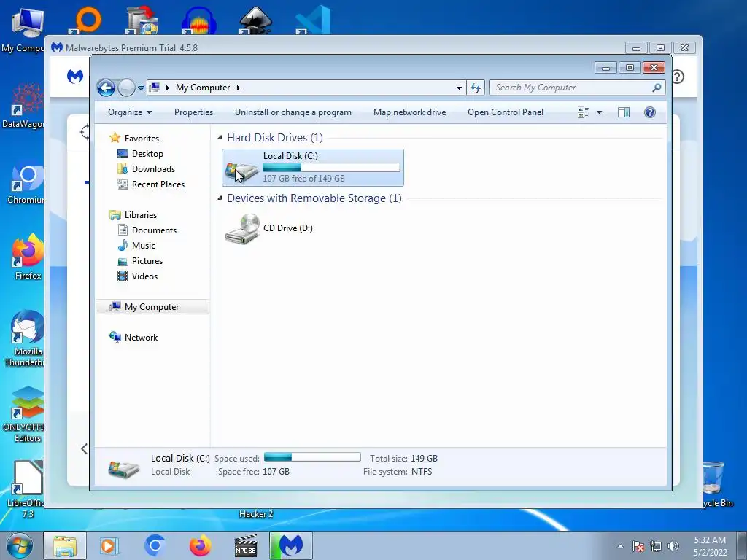Go back with the Explorer back arrow

click(x=106, y=87)
